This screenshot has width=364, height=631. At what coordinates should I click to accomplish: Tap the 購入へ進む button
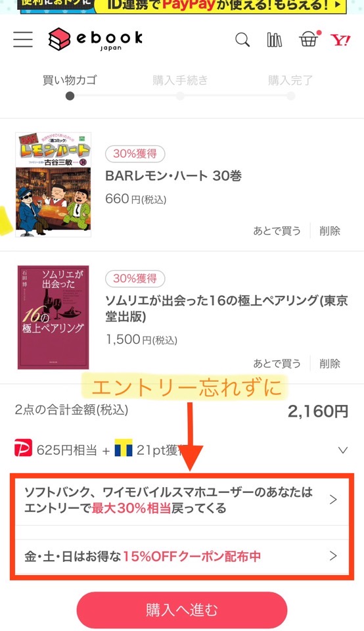click(182, 610)
